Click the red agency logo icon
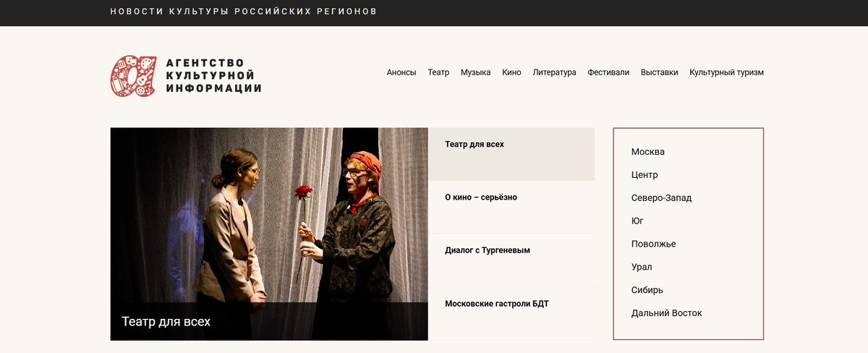 point(133,76)
